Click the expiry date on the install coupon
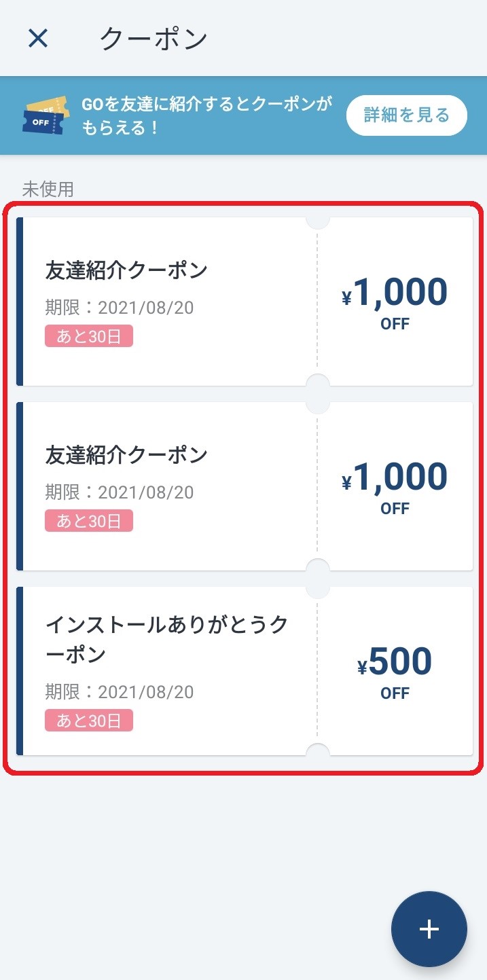 point(120,692)
